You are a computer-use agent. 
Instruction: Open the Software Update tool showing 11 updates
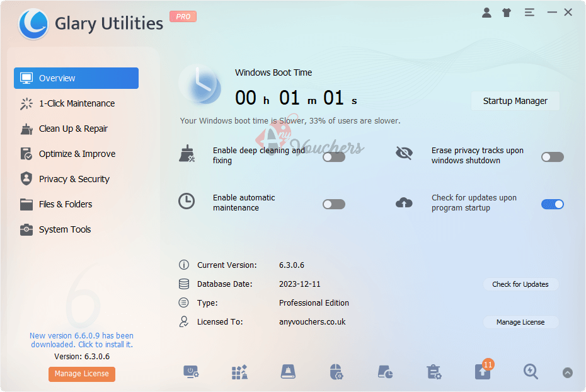point(482,372)
